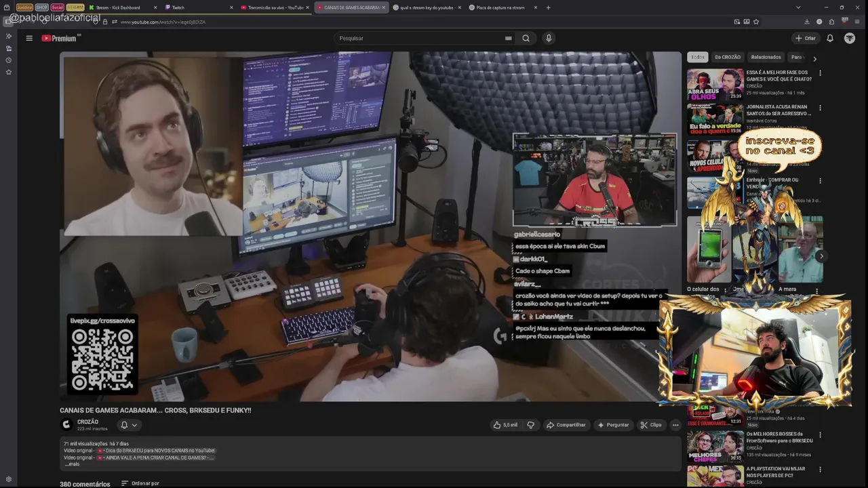Click the Jurídico bookmark group

click(x=24, y=7)
